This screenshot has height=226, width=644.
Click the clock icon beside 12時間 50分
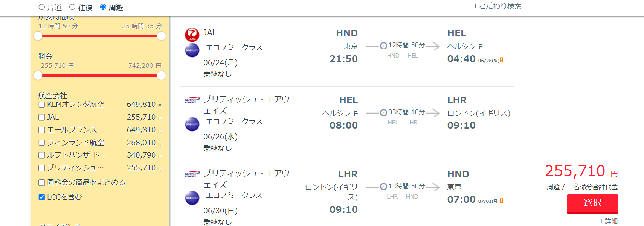[x=383, y=46]
